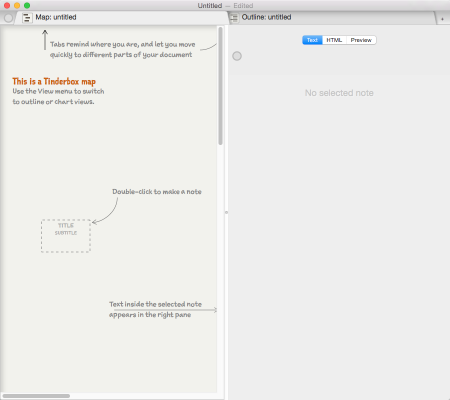Click the round button beside the Map tab
The width and height of the screenshot is (450, 400).
[x=8, y=18]
